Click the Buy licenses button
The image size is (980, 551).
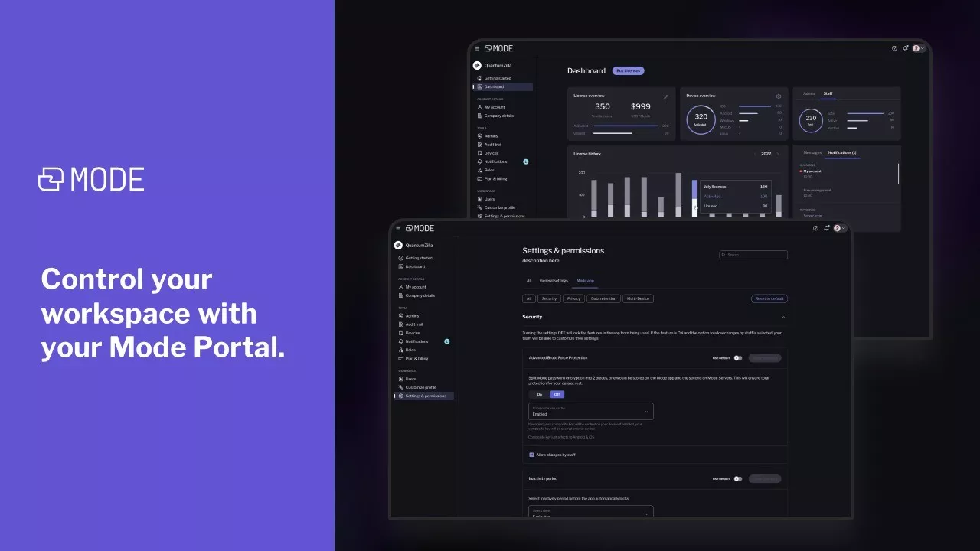628,71
